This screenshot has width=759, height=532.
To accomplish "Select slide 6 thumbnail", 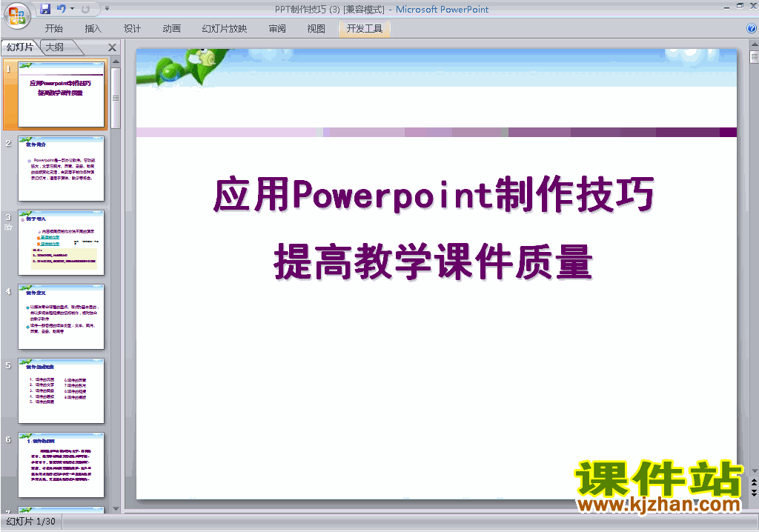I will pos(61,465).
